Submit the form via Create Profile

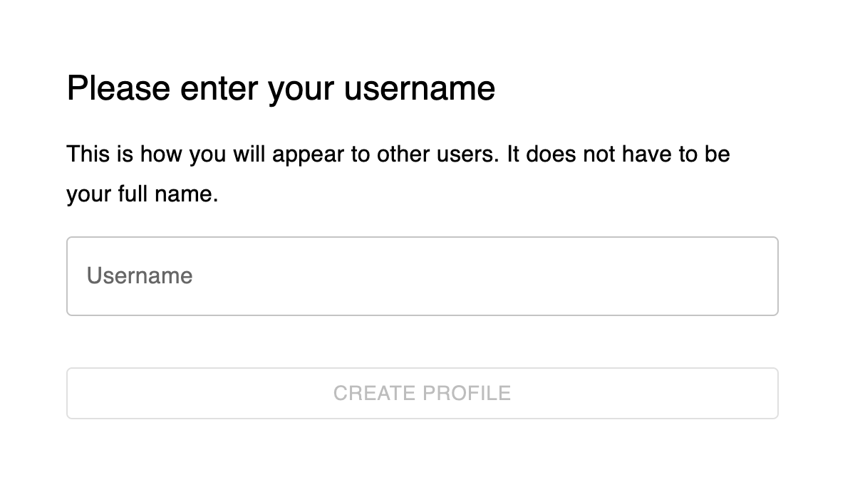422,393
